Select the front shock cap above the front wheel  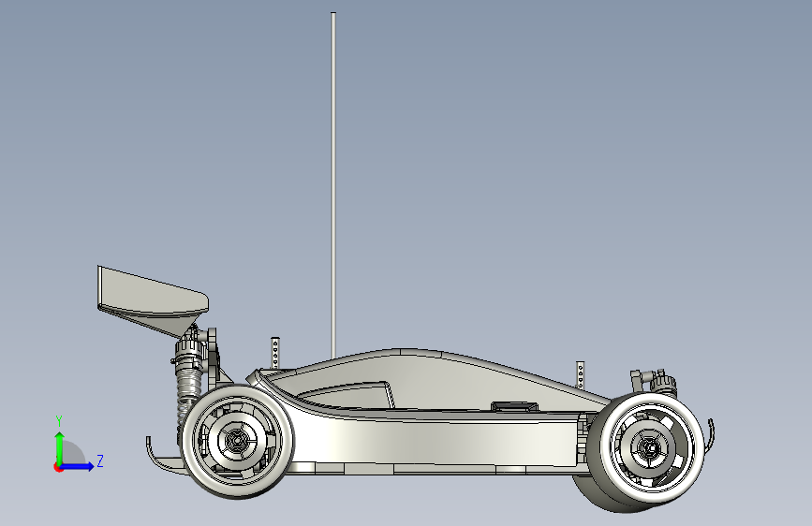tap(663, 382)
